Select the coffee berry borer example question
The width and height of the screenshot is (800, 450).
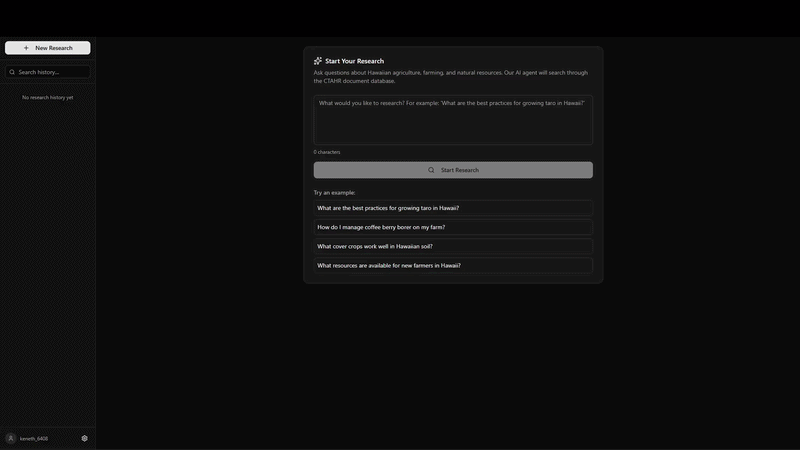(453, 227)
